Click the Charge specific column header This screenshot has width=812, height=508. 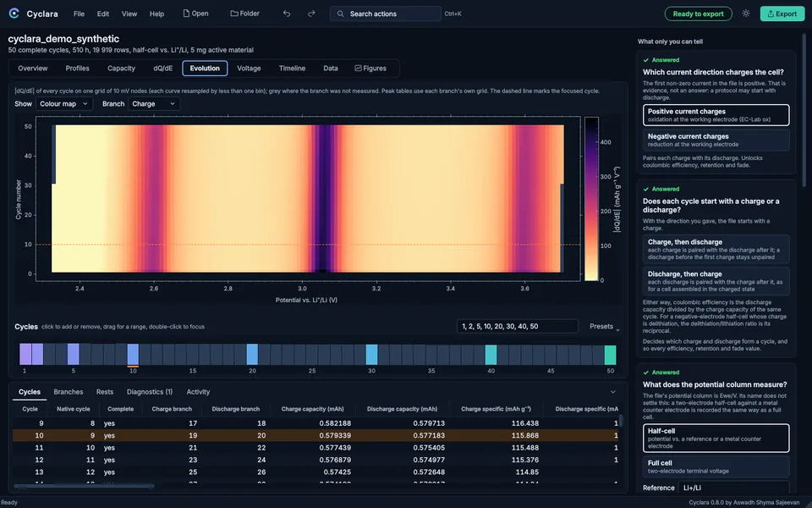(496, 409)
